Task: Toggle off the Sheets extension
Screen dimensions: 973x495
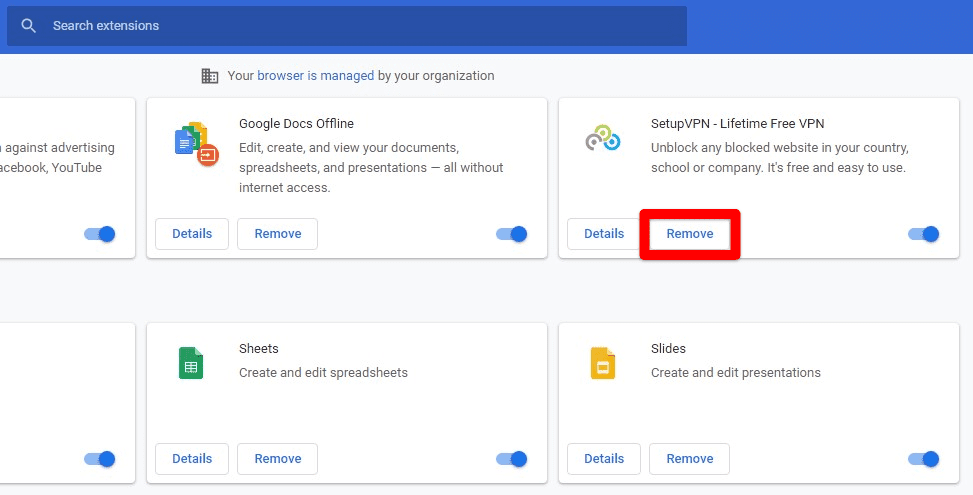Action: 511,459
